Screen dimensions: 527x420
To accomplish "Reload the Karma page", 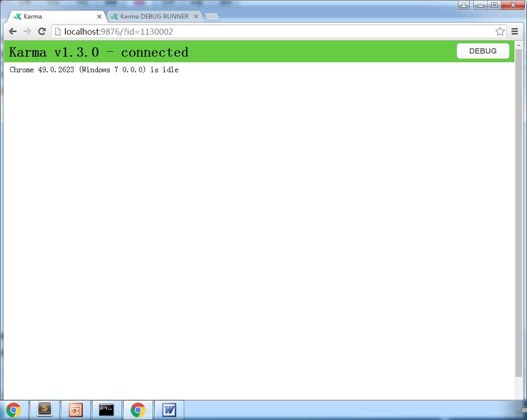I will coord(42,32).
